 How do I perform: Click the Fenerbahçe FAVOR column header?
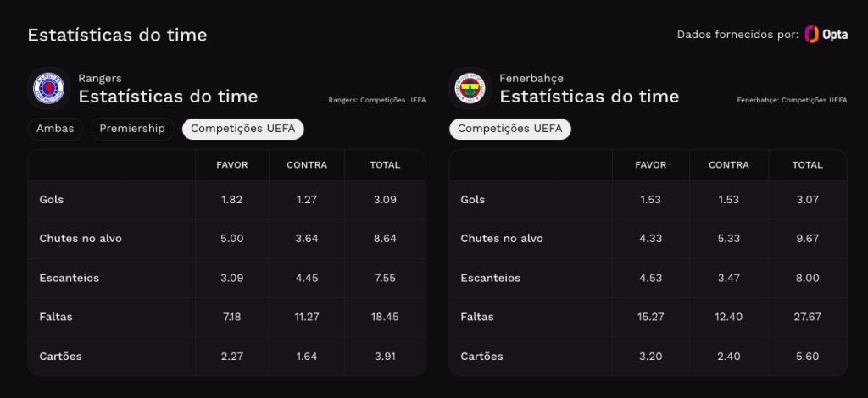650,165
